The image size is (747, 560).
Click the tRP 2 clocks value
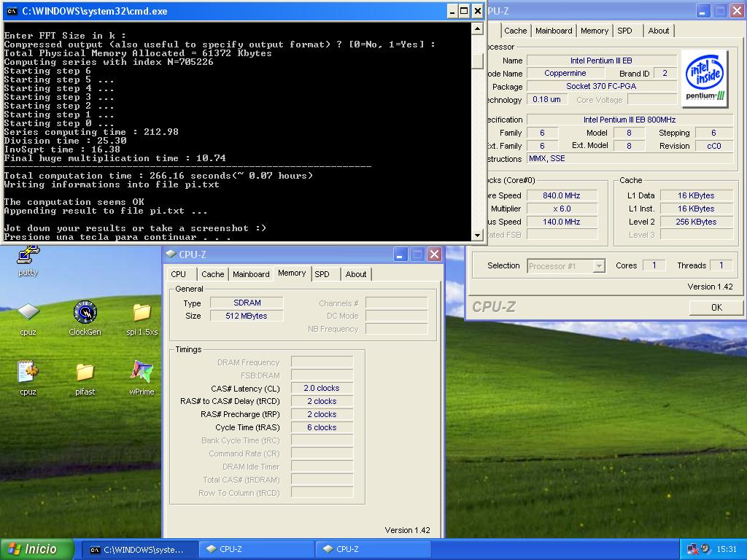click(322, 414)
